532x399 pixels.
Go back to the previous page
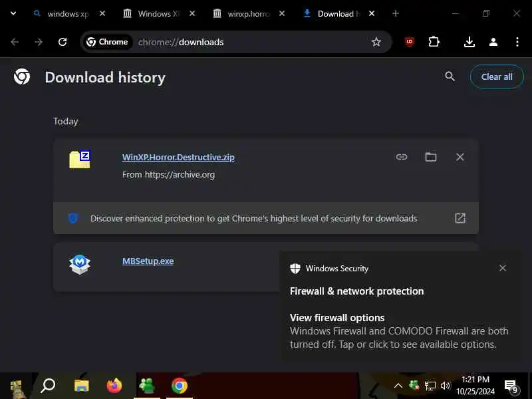pyautogui.click(x=15, y=42)
